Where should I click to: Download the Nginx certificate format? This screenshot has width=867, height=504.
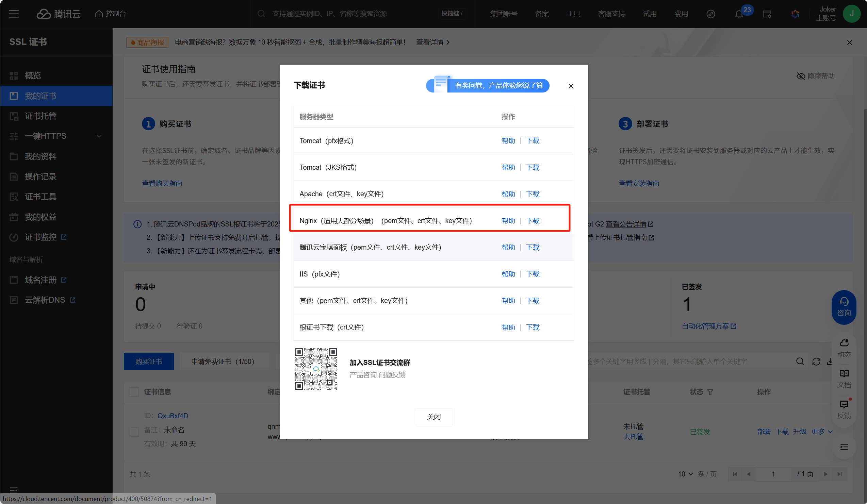(x=533, y=221)
